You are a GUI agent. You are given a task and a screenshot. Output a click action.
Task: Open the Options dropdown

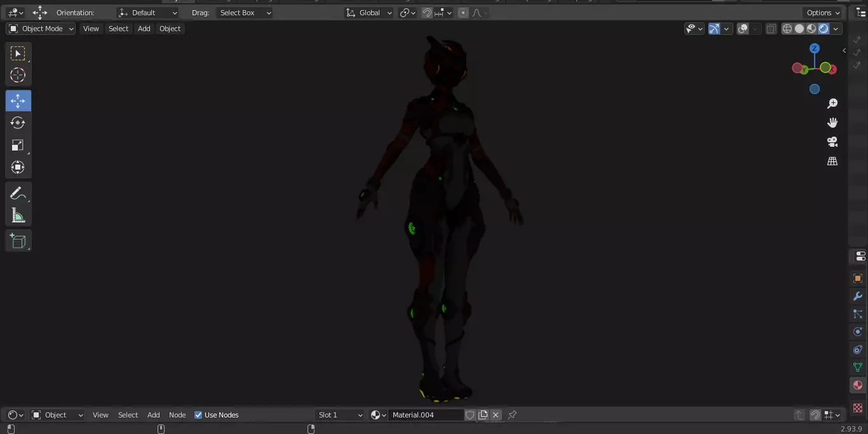[x=823, y=13]
